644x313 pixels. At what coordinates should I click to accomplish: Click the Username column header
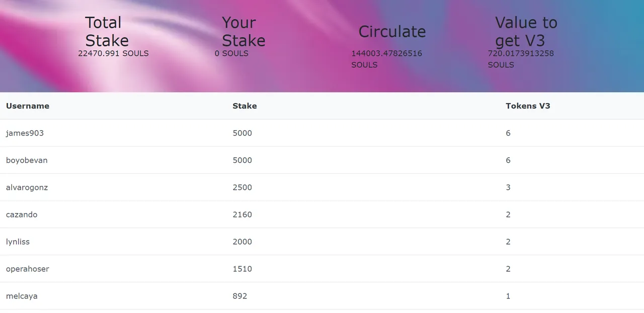(x=28, y=106)
